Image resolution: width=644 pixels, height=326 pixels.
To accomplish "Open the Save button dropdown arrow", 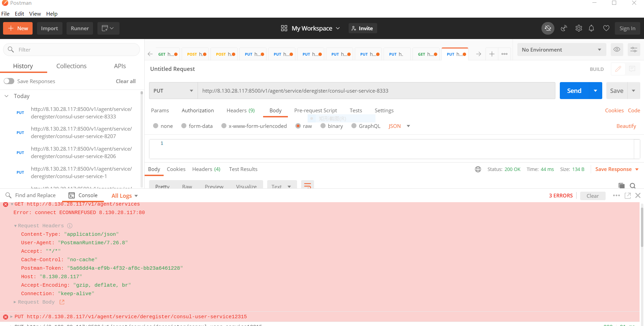I will tap(633, 91).
